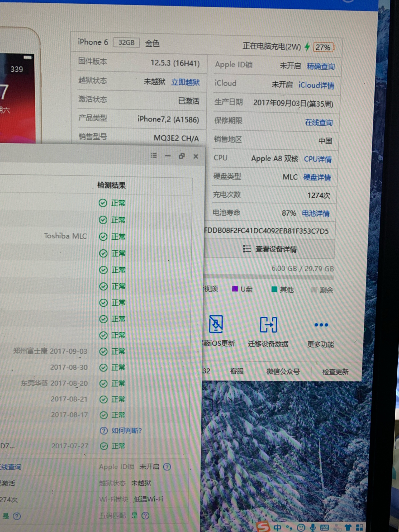Click the 27% battery indicator
The width and height of the screenshot is (399, 532).
(324, 47)
